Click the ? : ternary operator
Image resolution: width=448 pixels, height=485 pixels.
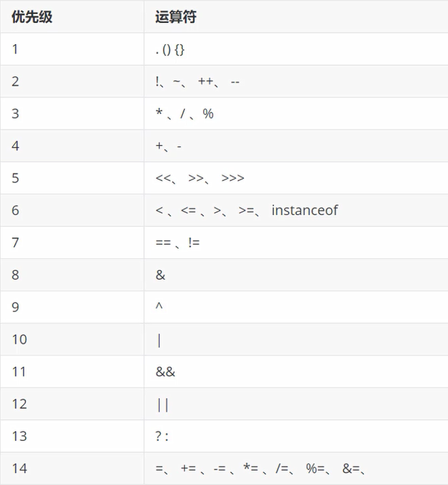coord(162,436)
